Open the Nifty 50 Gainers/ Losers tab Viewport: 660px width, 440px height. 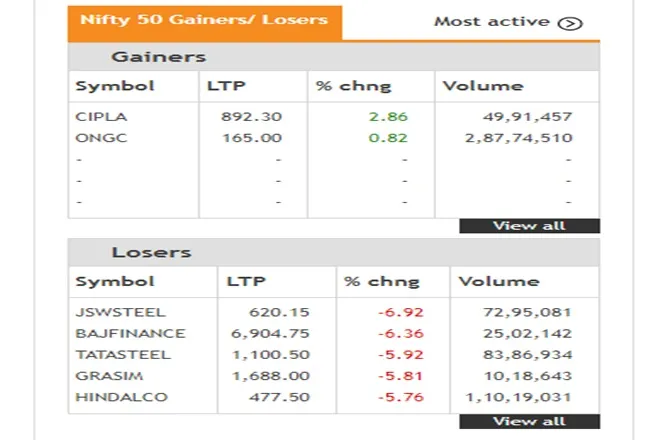pos(205,23)
